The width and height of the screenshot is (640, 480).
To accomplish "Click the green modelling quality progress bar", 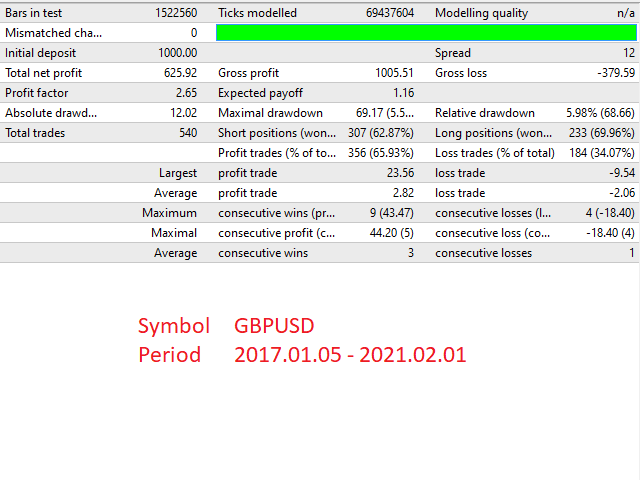I will [x=426, y=33].
